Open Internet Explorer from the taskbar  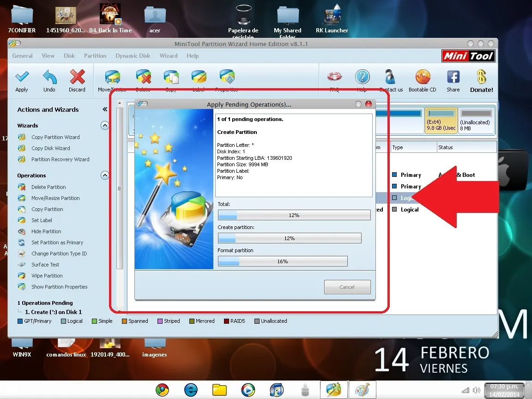coord(191,390)
